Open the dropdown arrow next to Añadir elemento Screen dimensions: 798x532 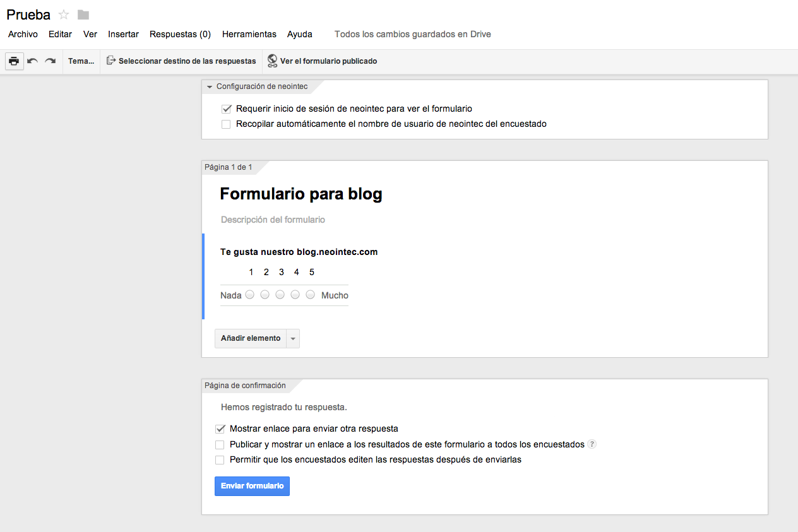pyautogui.click(x=293, y=339)
